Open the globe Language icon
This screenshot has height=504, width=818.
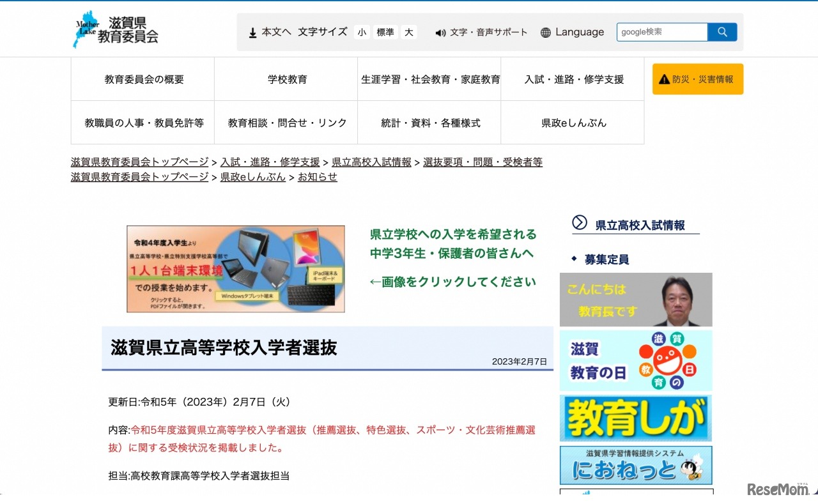546,32
